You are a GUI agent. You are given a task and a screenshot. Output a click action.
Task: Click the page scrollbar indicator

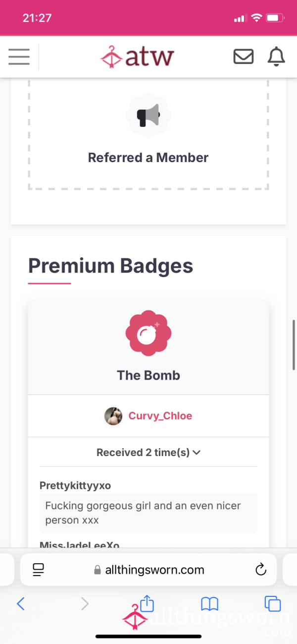coord(294,345)
